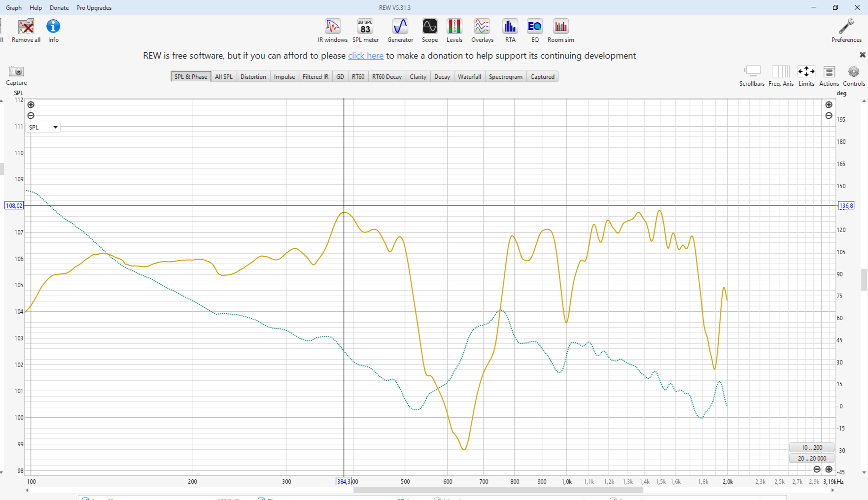868x500 pixels.
Task: Click the frequency cursor value 384,3
Action: point(344,481)
